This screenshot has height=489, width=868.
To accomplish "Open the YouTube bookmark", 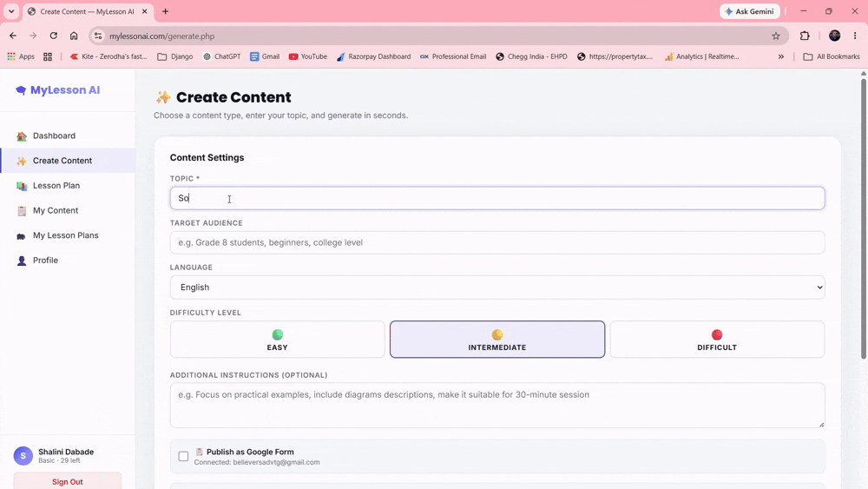I will pyautogui.click(x=308, y=56).
